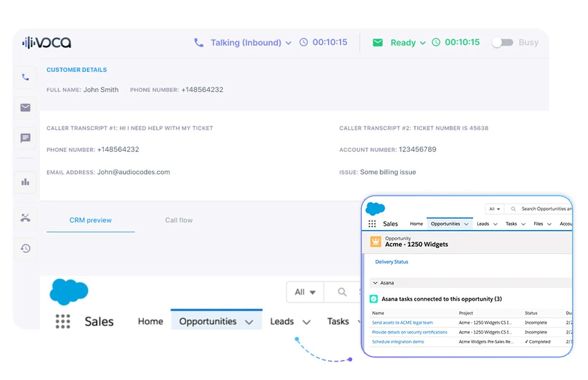Click the orange crown Opportunity icon
Image resolution: width=588 pixels, height=380 pixels.
(376, 241)
